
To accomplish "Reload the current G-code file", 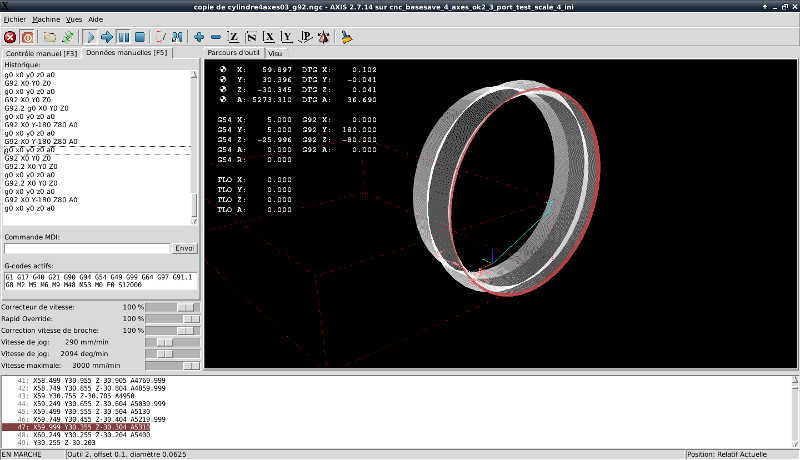I will [68, 37].
